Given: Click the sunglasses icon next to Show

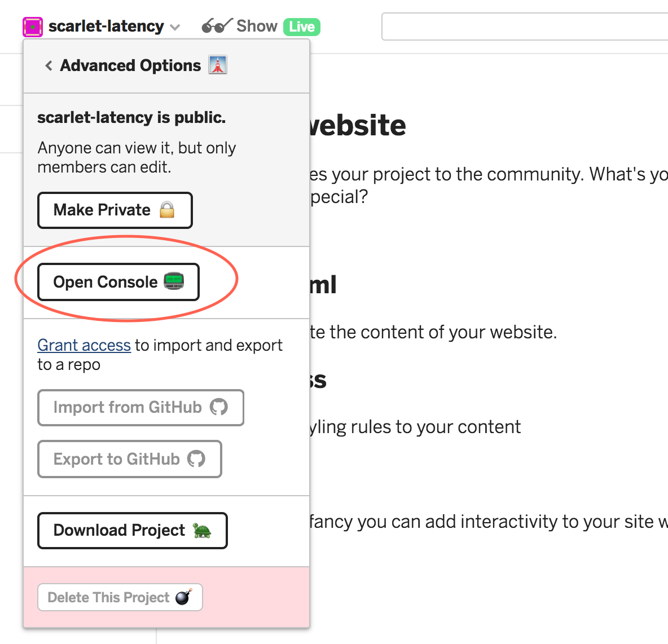Looking at the screenshot, I should pyautogui.click(x=216, y=26).
